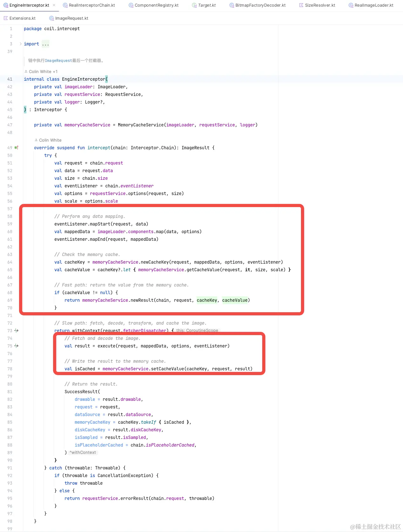Click the 'Colin White +1' author hint
The width and height of the screenshot is (403, 532).
(x=41, y=72)
